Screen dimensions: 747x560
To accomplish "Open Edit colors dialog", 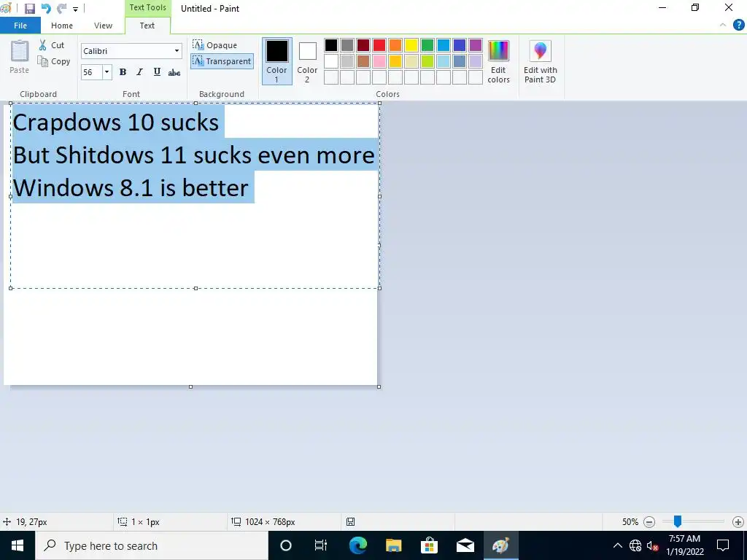I will pyautogui.click(x=498, y=62).
